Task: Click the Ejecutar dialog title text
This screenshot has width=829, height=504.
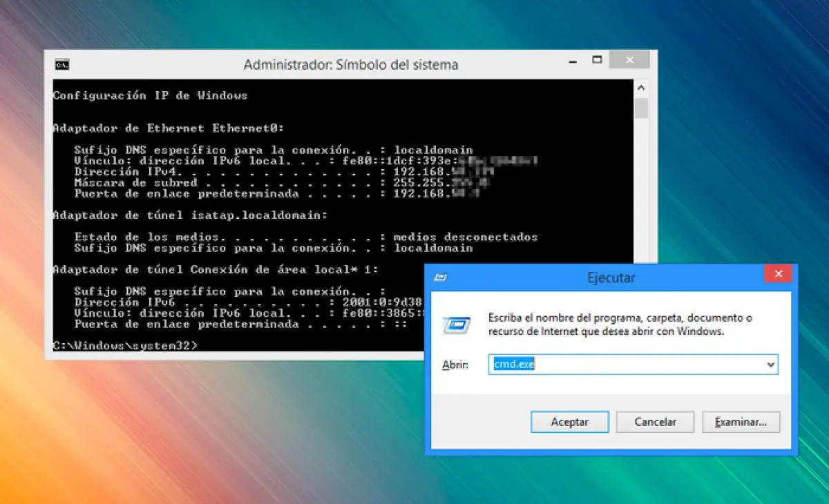Action: pos(611,278)
